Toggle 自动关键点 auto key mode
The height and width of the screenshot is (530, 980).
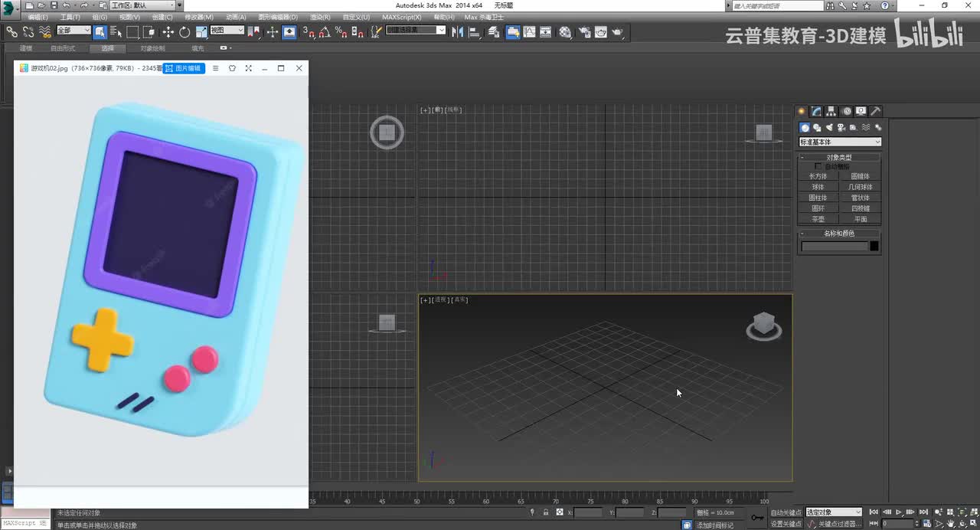tap(786, 512)
